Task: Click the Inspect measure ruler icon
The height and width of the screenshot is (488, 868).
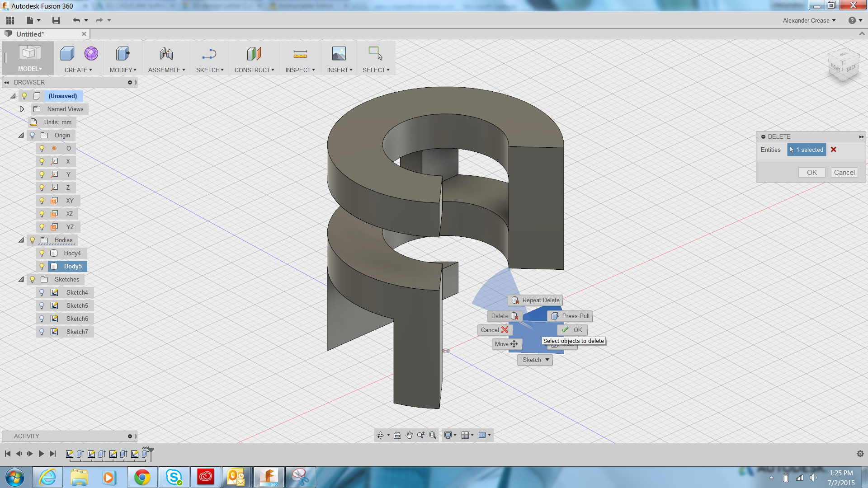Action: (x=300, y=54)
